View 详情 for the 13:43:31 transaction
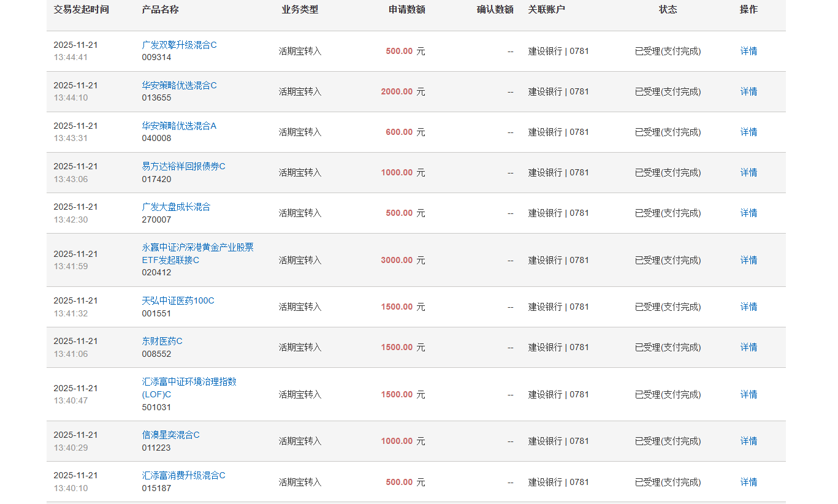838x504 pixels. tap(748, 132)
